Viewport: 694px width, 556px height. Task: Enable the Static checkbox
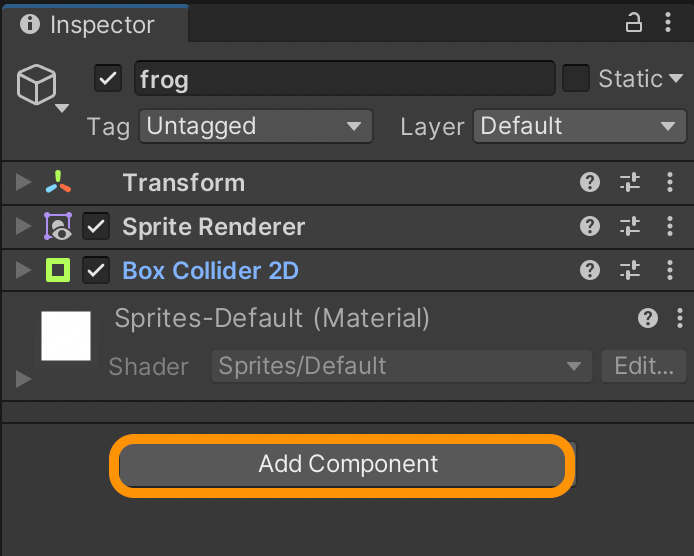[x=576, y=78]
